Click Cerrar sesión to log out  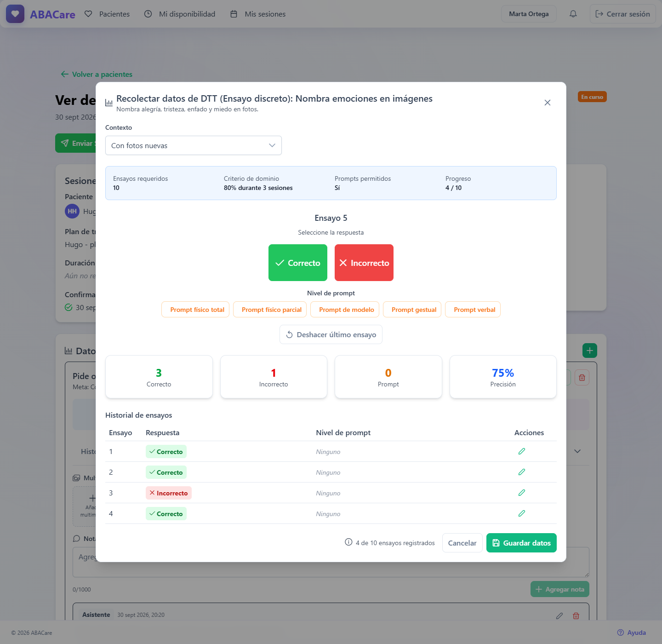pos(623,14)
